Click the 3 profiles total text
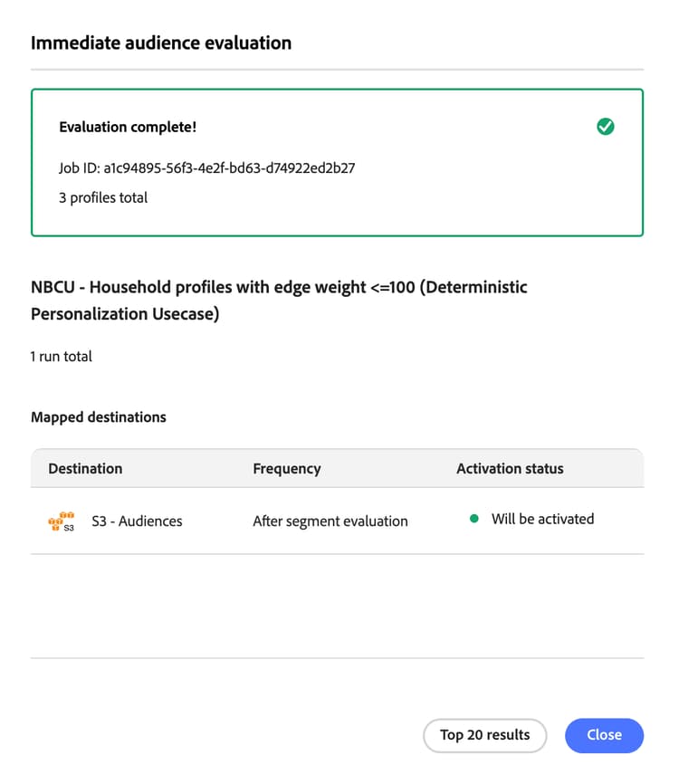 (x=103, y=197)
